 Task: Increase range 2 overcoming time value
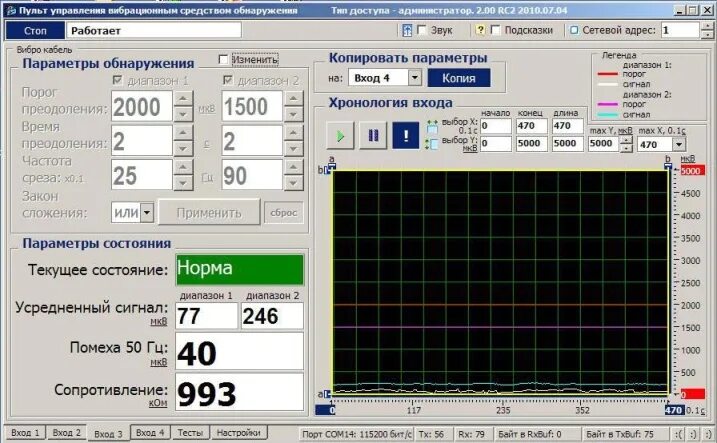293,133
